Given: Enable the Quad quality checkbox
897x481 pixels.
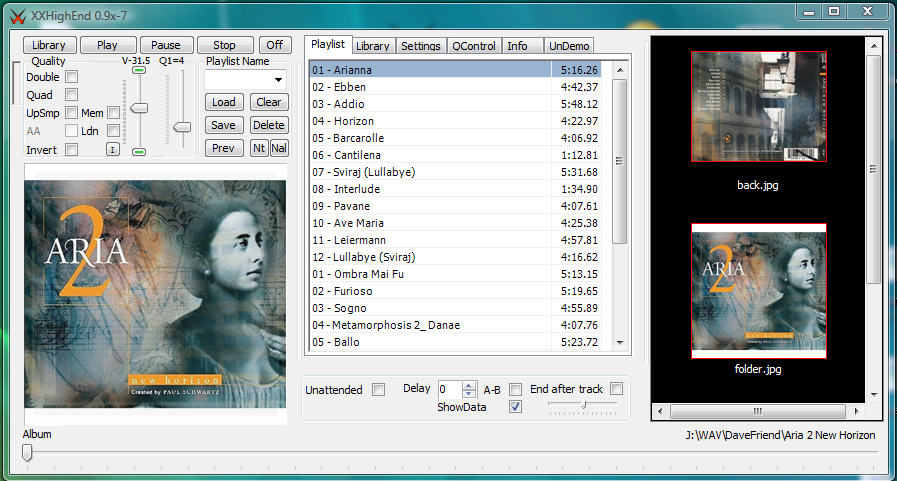Looking at the screenshot, I should tap(72, 95).
